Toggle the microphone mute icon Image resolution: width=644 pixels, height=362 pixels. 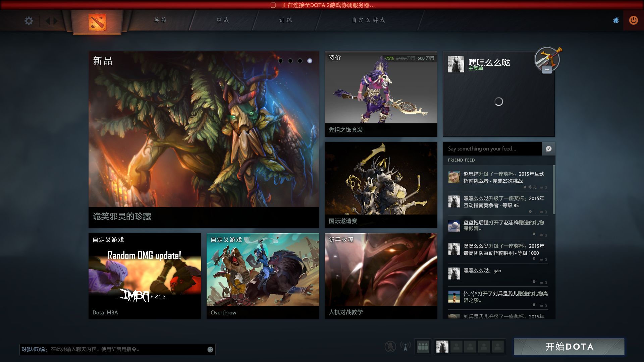(x=390, y=347)
